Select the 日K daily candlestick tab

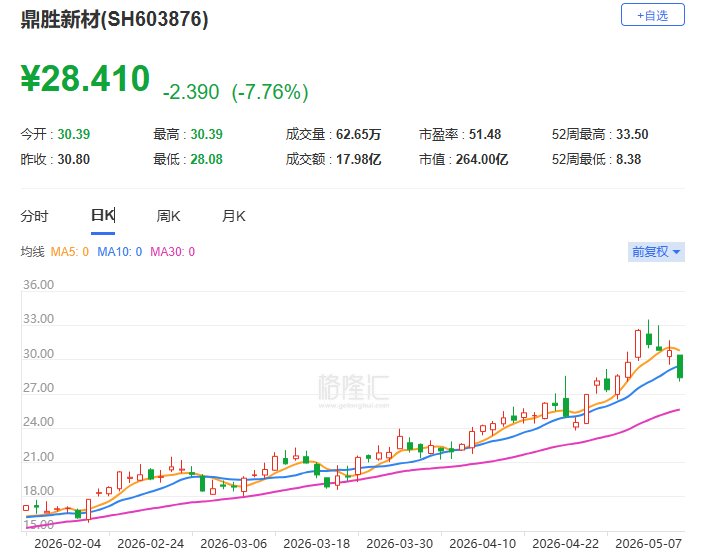coord(103,215)
